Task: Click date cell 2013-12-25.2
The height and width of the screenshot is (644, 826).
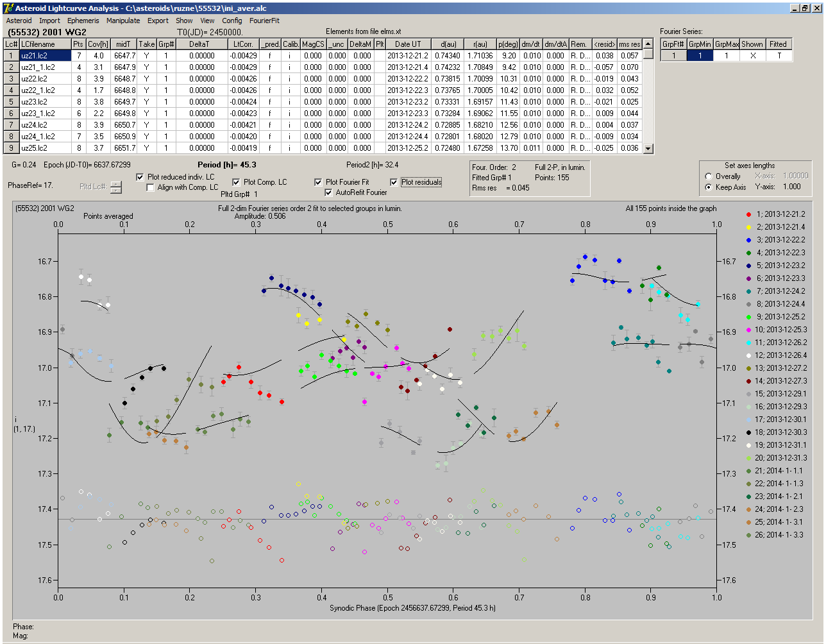Action: tap(408, 148)
